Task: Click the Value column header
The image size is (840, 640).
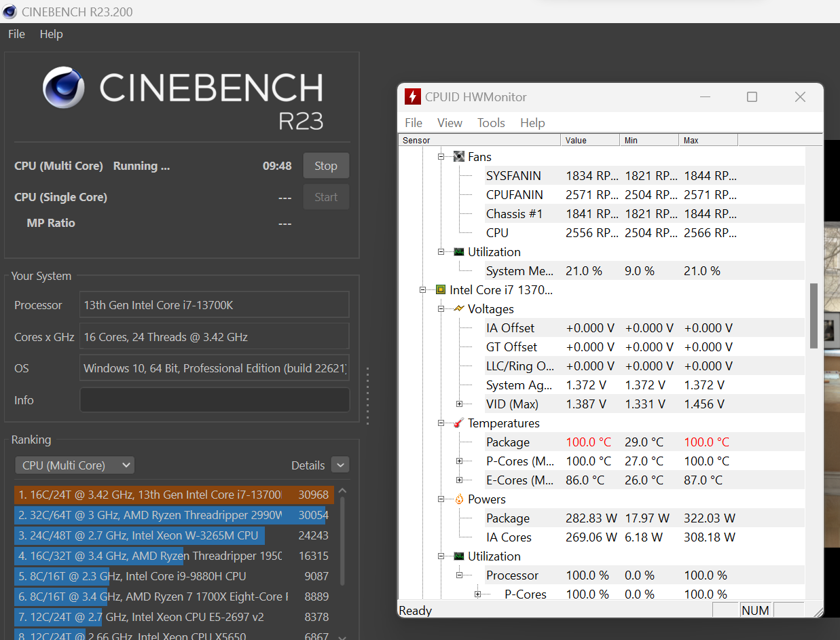Action: (590, 140)
